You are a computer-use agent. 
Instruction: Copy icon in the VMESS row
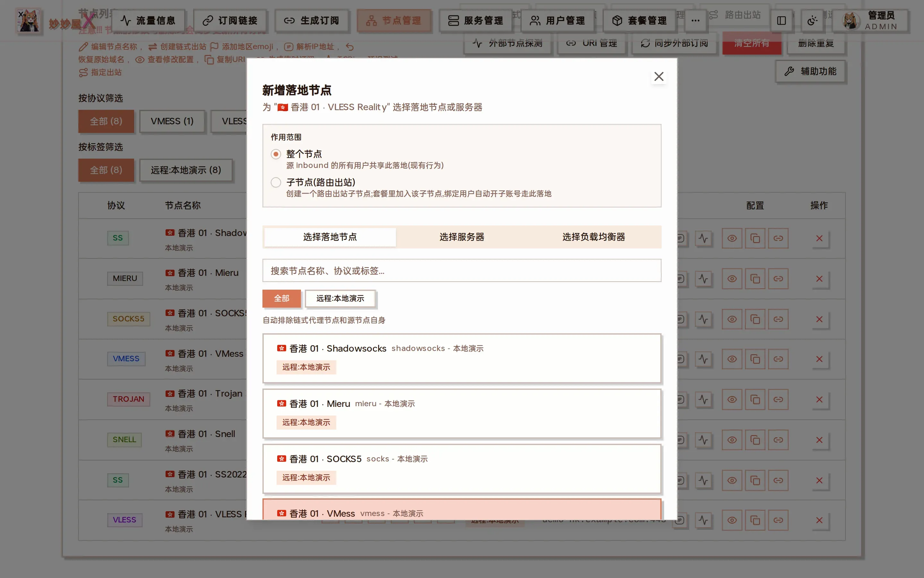pos(755,359)
